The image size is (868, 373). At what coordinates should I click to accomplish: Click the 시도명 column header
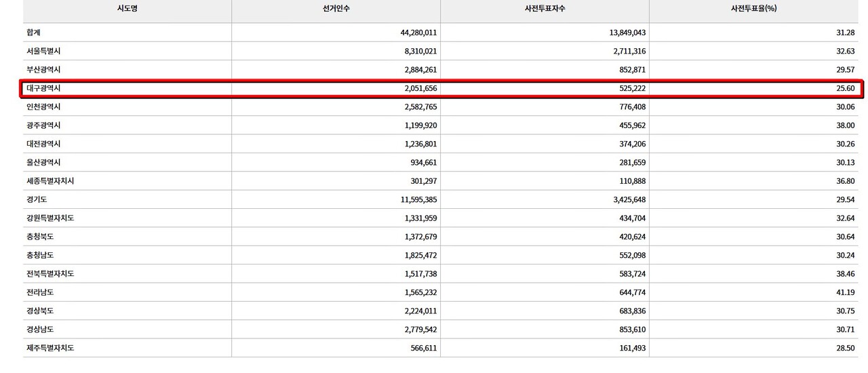(127, 8)
